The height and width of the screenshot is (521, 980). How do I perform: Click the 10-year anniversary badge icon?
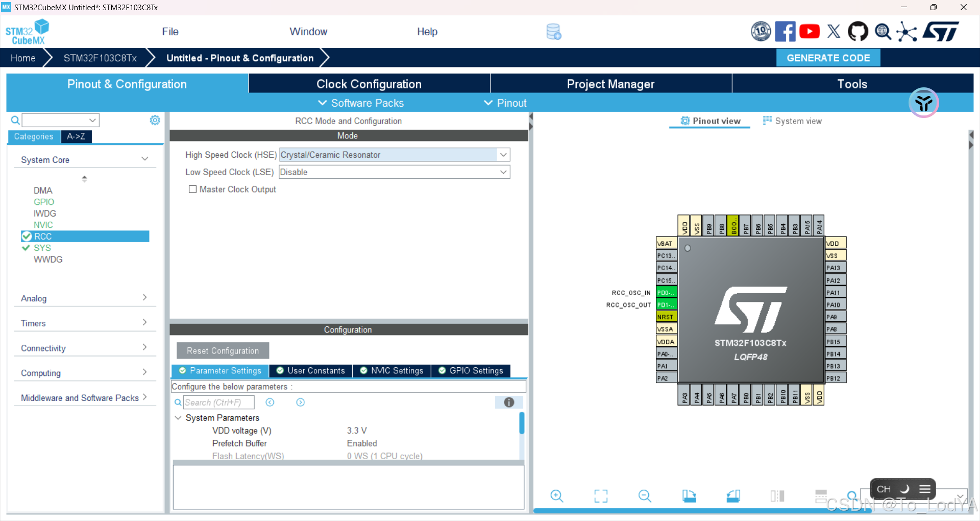(761, 32)
